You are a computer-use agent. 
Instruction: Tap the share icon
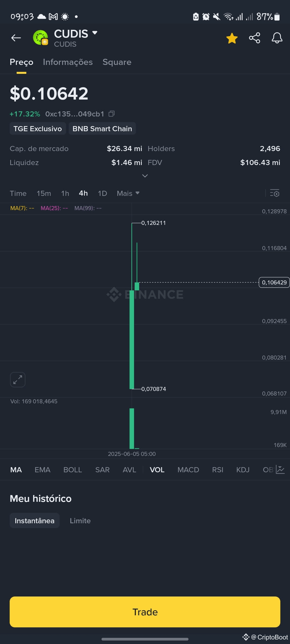click(255, 38)
